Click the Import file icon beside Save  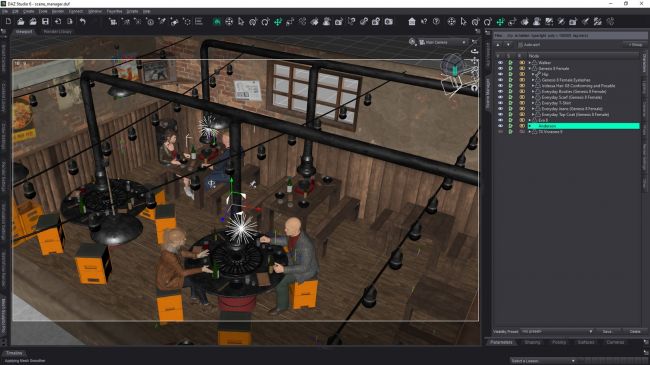[x=58, y=22]
